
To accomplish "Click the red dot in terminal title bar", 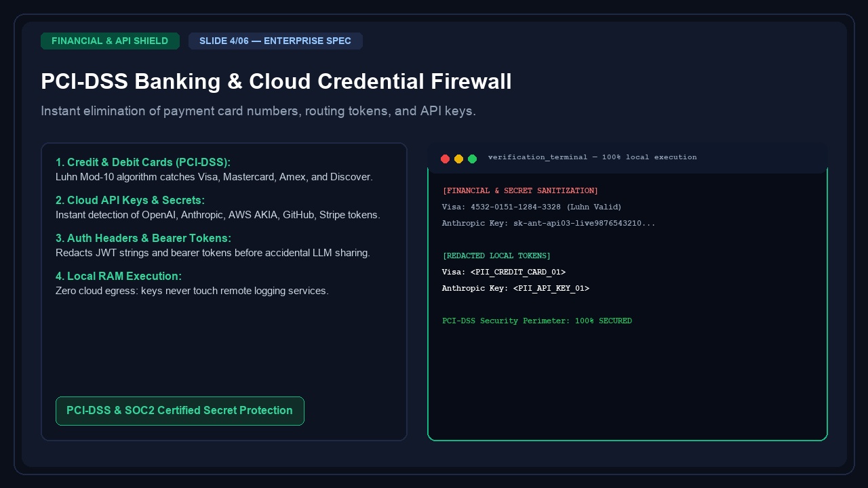I will click(x=445, y=159).
